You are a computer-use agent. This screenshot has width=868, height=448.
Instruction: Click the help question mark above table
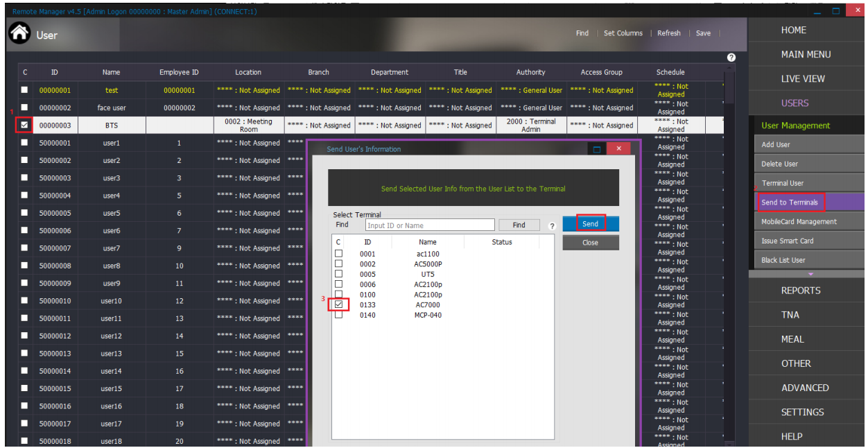(731, 58)
